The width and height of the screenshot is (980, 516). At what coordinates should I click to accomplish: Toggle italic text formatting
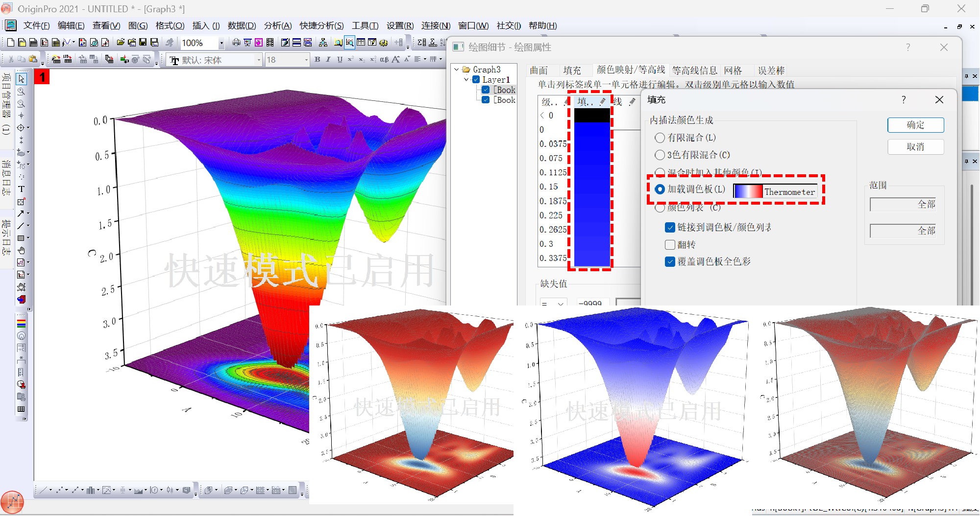click(x=328, y=59)
